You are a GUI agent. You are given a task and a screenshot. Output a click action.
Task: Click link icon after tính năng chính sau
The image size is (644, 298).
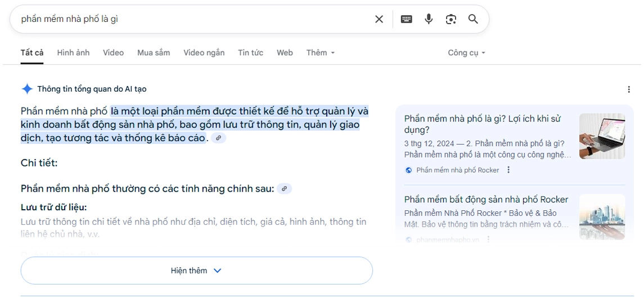(284, 189)
